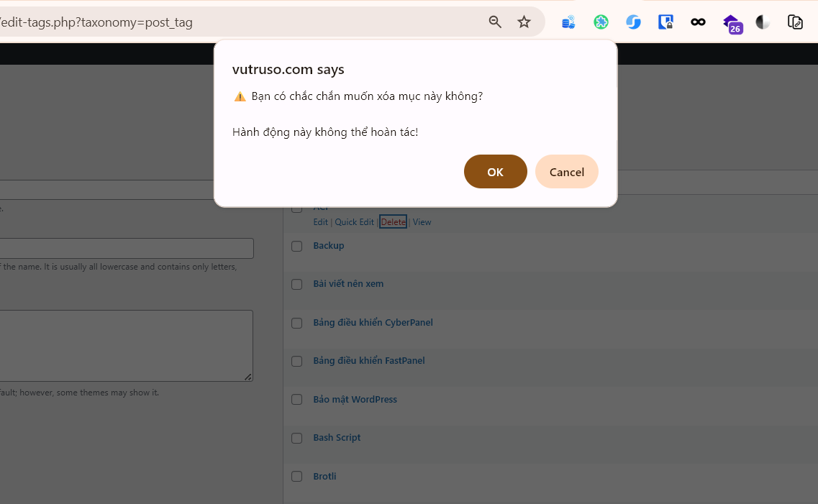Open the Bash Script tag link

337,438
